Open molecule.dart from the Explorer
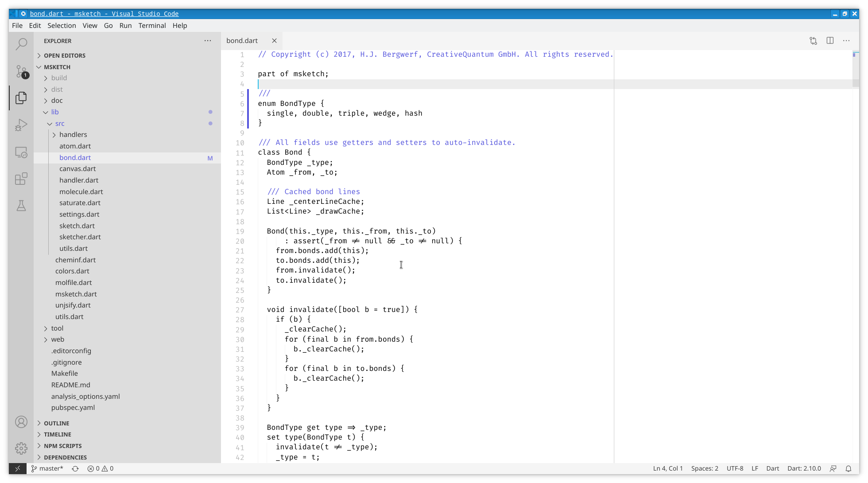 click(x=81, y=191)
